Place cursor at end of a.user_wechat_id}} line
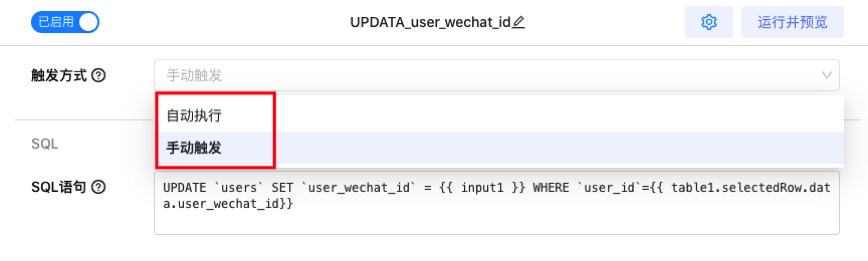 click(293, 204)
